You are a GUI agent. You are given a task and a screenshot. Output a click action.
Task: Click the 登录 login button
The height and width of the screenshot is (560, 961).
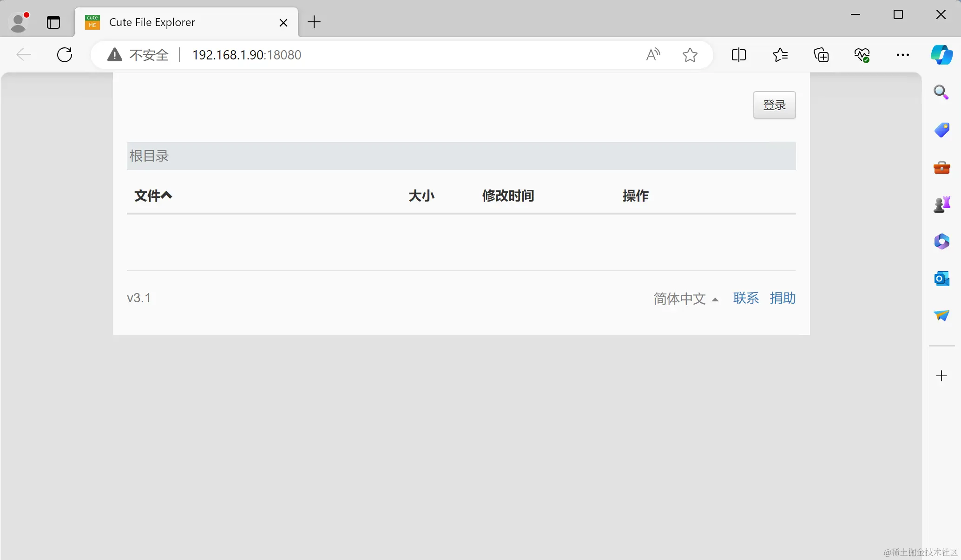pyautogui.click(x=774, y=105)
